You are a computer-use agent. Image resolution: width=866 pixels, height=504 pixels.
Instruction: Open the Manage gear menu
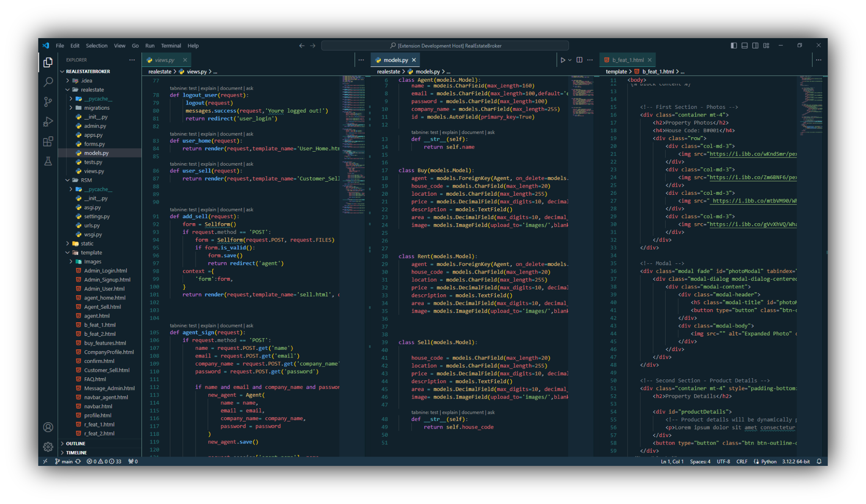48,446
